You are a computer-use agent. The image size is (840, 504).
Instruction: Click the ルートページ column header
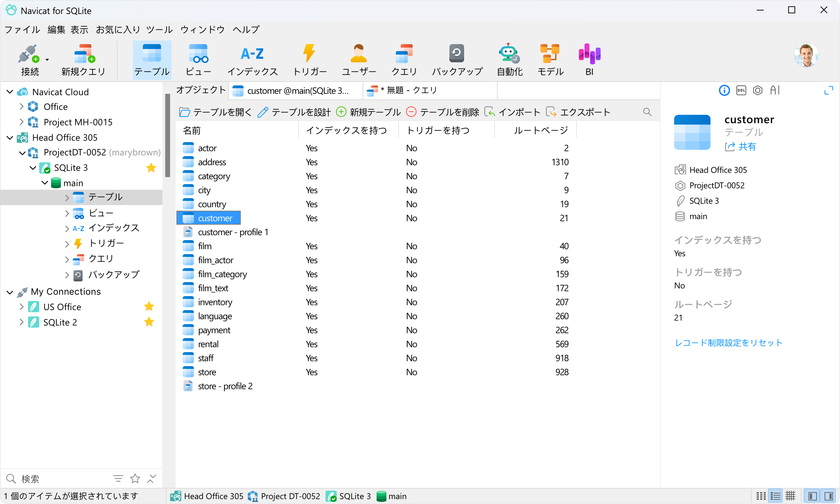(535, 131)
